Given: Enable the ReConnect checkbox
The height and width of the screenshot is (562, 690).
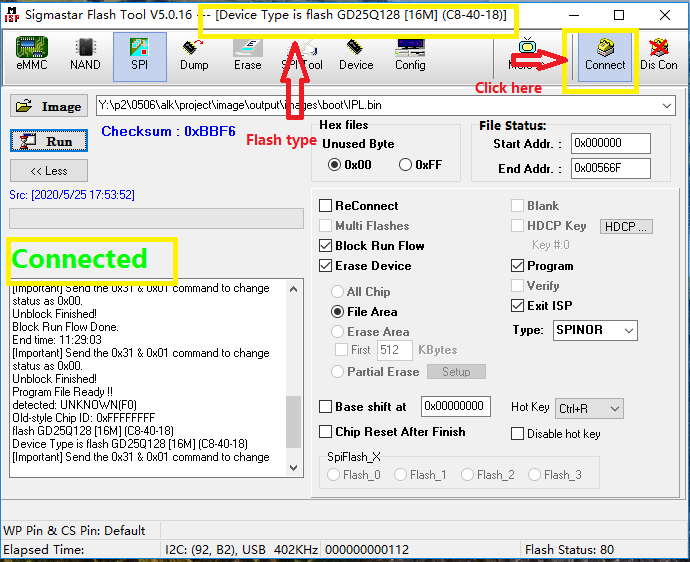Looking at the screenshot, I should coord(326,206).
